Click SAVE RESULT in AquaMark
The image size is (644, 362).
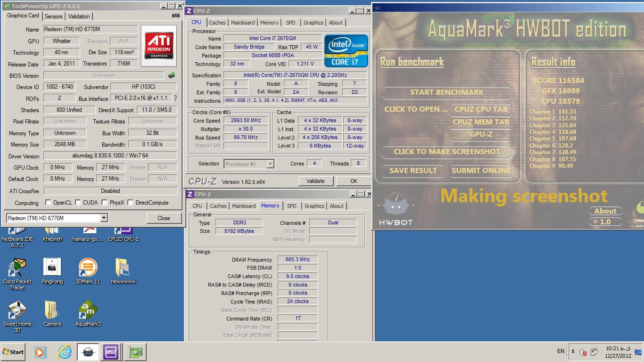(413, 171)
